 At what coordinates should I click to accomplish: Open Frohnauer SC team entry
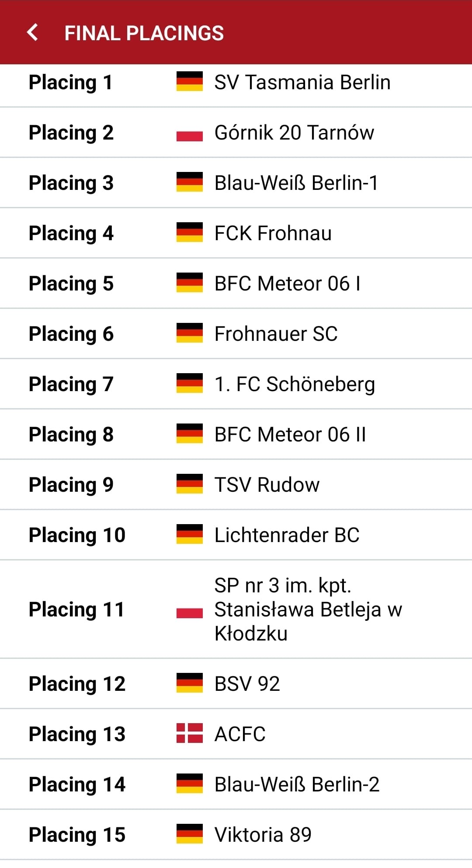[x=276, y=334]
